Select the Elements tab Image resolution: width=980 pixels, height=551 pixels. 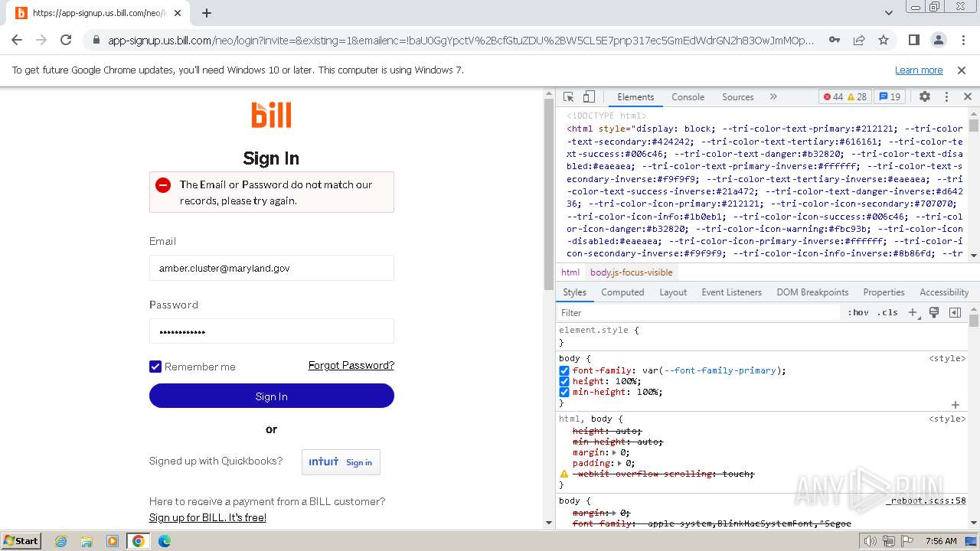coord(635,97)
